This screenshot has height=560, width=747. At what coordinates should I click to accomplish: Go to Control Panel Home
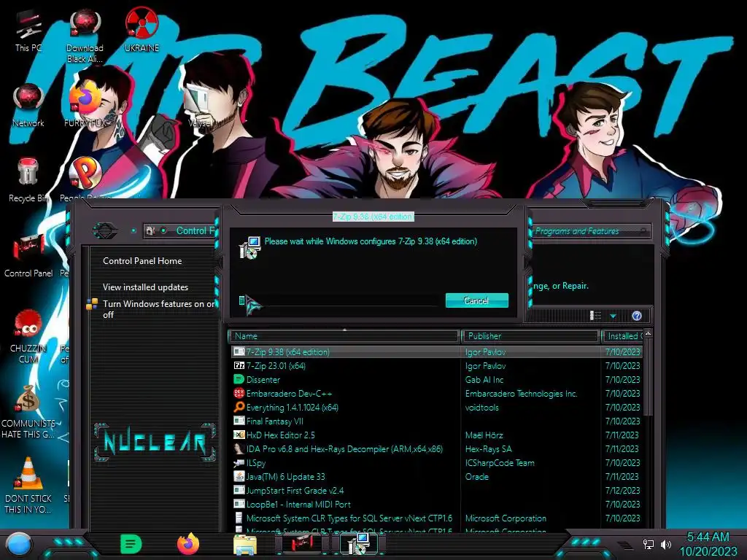(x=142, y=261)
